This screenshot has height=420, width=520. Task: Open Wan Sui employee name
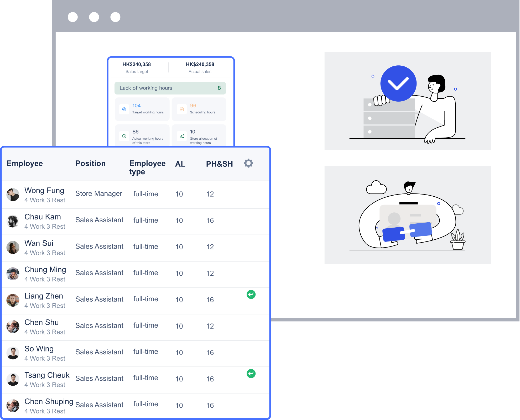click(x=39, y=243)
